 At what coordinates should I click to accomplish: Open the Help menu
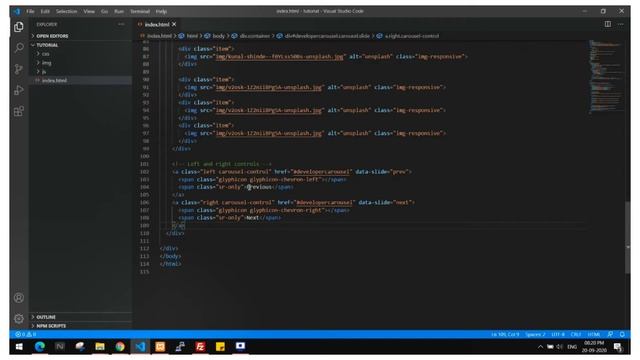pos(161,11)
